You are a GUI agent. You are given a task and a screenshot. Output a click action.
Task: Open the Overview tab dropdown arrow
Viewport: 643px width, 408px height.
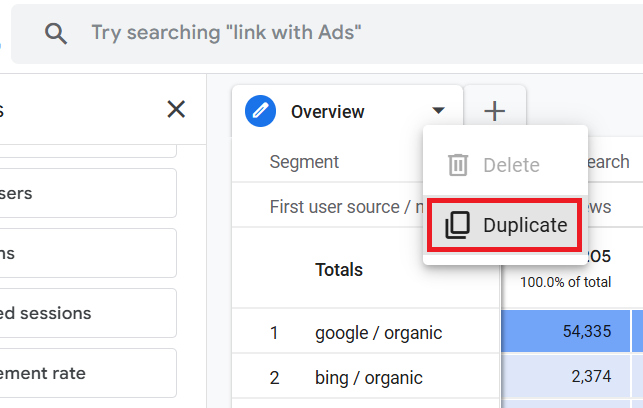click(x=438, y=112)
